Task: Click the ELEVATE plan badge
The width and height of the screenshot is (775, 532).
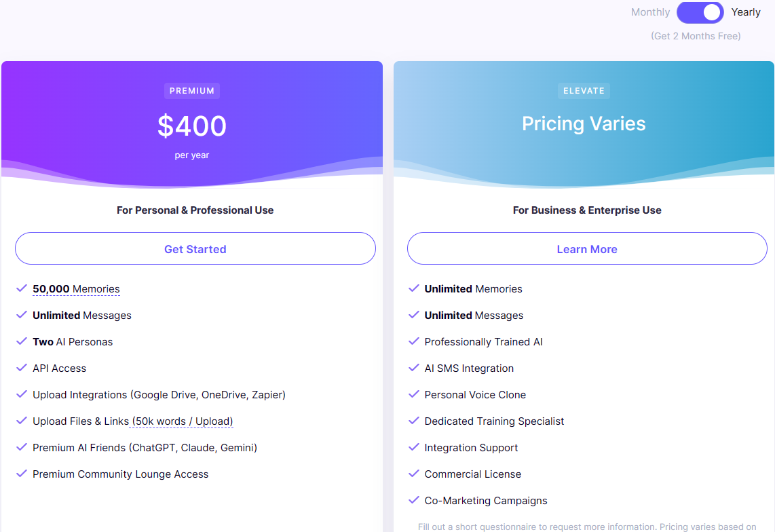Action: (x=584, y=91)
